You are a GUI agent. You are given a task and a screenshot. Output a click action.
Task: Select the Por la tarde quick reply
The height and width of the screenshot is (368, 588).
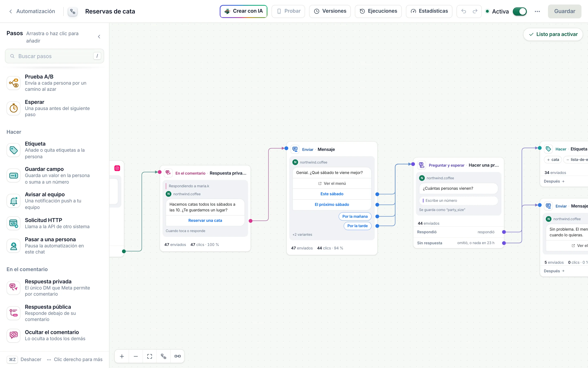(357, 226)
